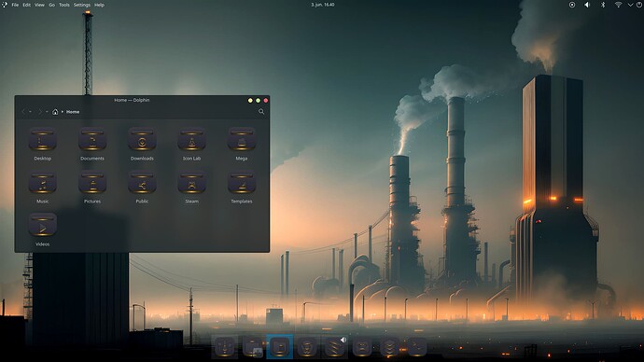Open the application launcher in the top-left corner
Screen dimensions: 644x362
click(4, 5)
